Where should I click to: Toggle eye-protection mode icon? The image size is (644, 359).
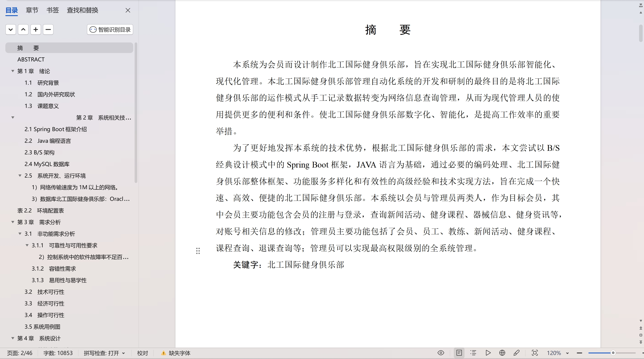coord(441,353)
